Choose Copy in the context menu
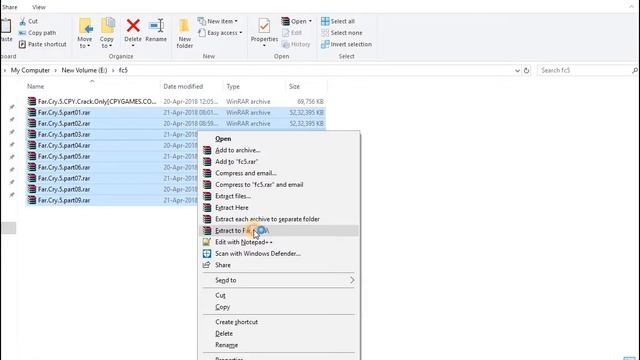The width and height of the screenshot is (640, 360). point(279,307)
